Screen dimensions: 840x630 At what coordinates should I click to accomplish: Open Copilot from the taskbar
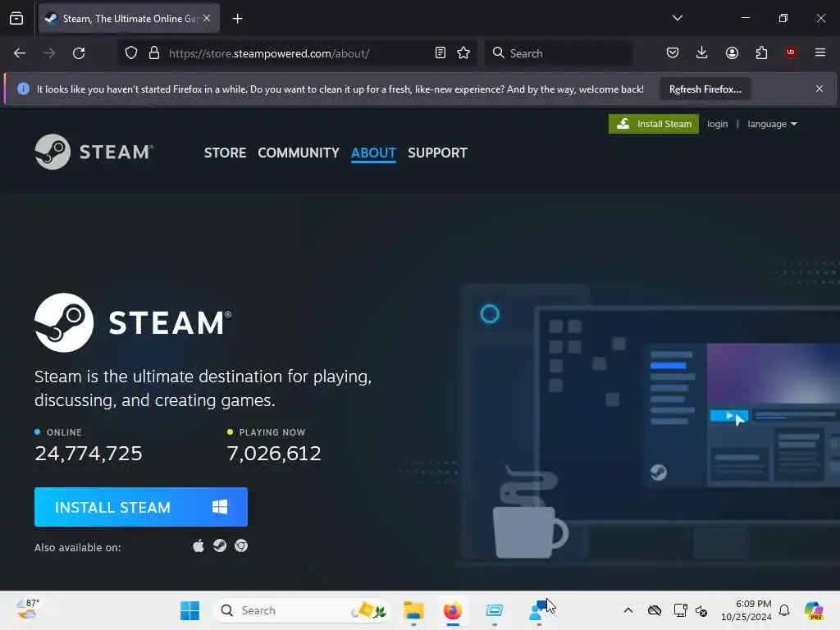[x=815, y=610]
